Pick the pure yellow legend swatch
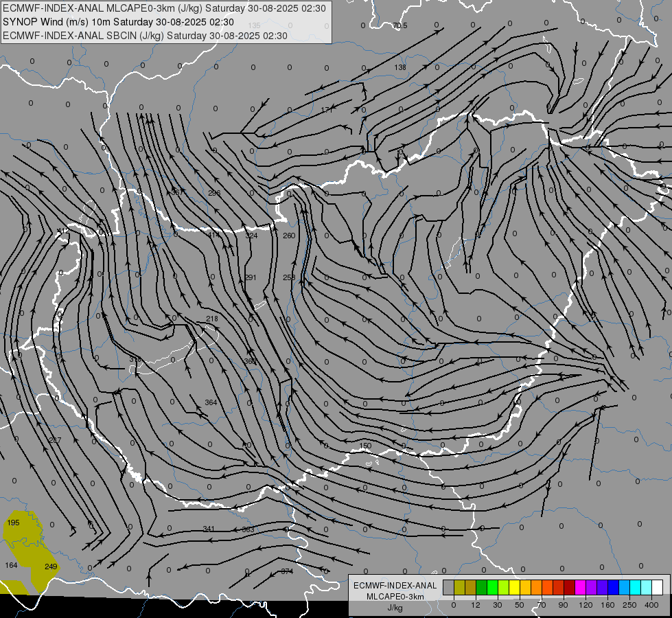672x618 pixels. [515, 587]
